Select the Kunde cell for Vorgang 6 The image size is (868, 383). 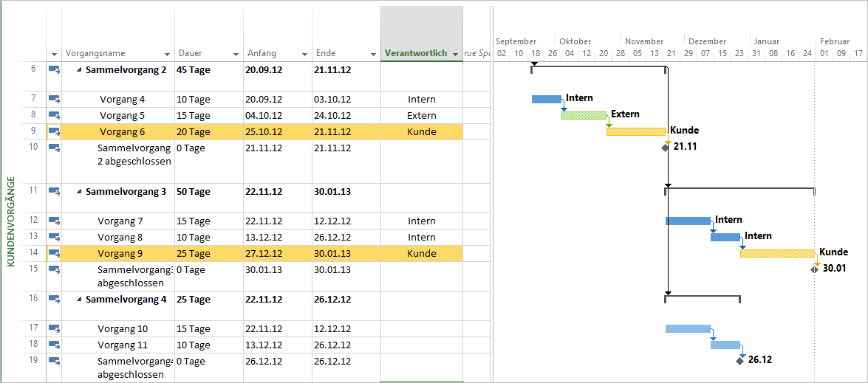coord(421,132)
